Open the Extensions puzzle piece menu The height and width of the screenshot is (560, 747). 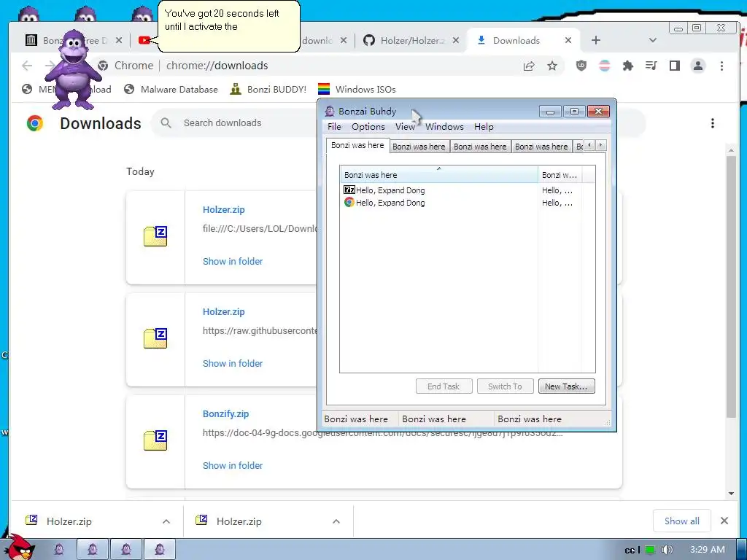tap(628, 66)
